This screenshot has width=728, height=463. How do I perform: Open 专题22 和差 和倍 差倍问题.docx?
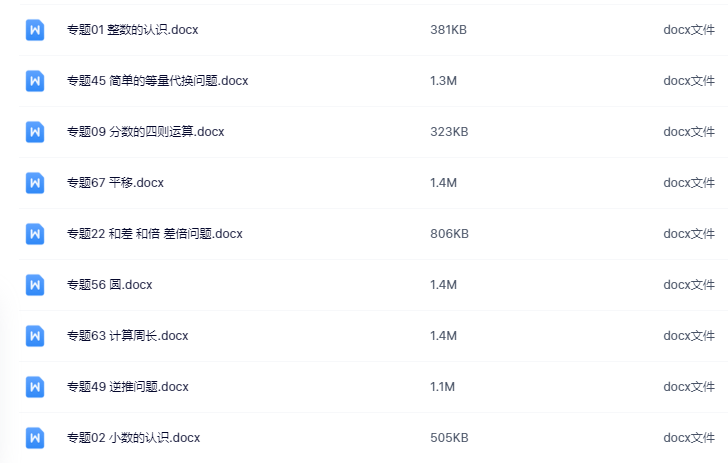[155, 234]
